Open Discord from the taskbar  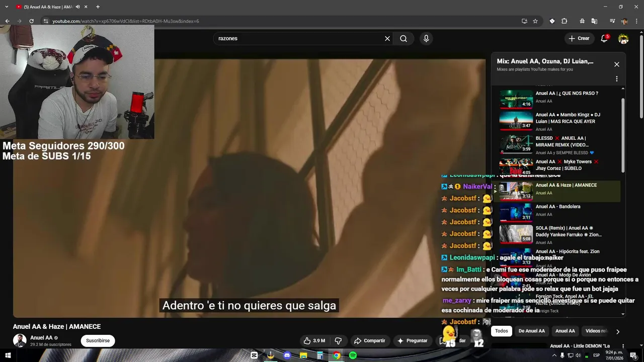287,355
